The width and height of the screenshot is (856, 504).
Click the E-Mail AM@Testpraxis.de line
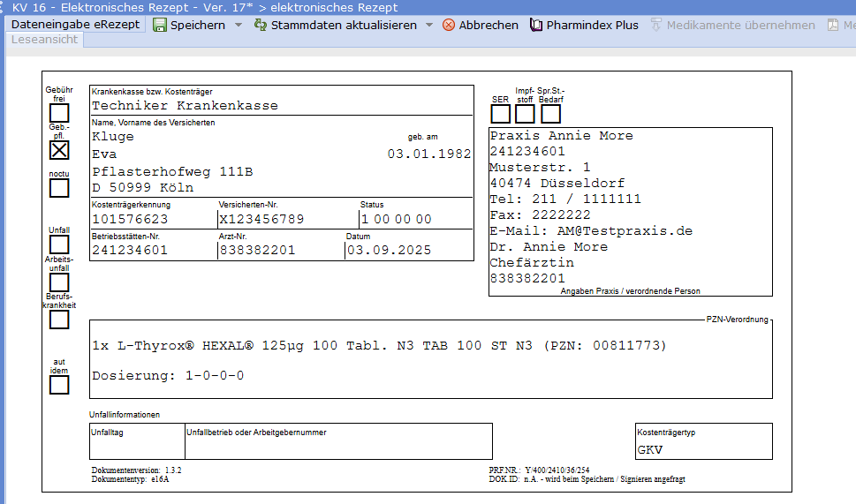coord(591,230)
